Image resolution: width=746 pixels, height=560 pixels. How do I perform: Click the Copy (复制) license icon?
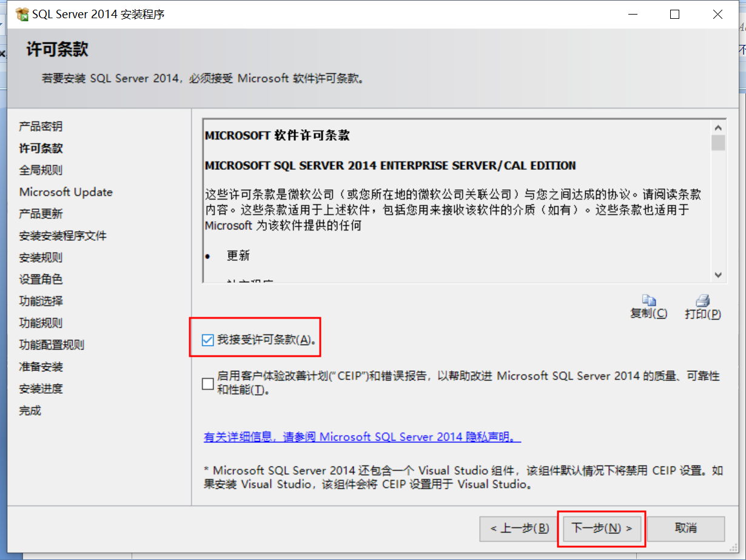(x=649, y=301)
